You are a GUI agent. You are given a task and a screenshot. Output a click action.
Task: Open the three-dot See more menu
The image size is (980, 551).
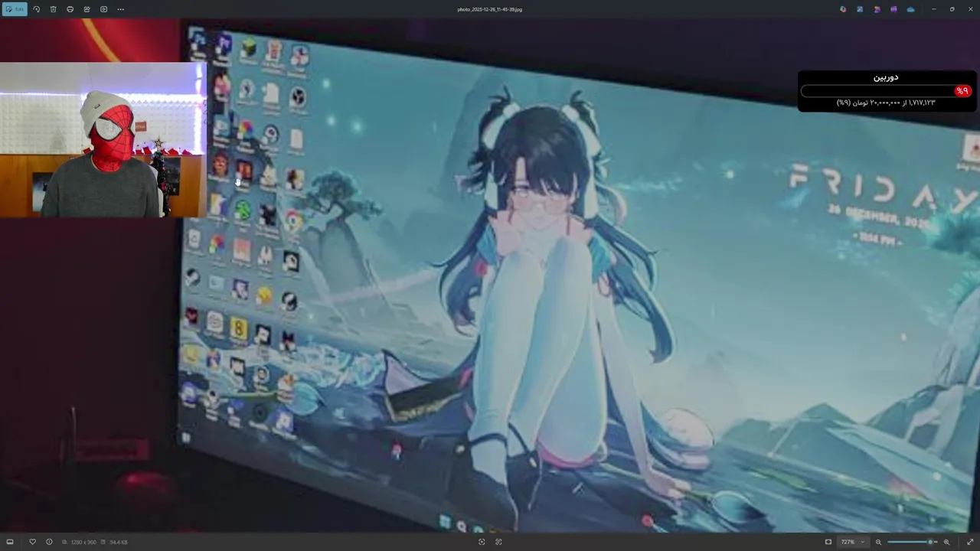click(120, 9)
